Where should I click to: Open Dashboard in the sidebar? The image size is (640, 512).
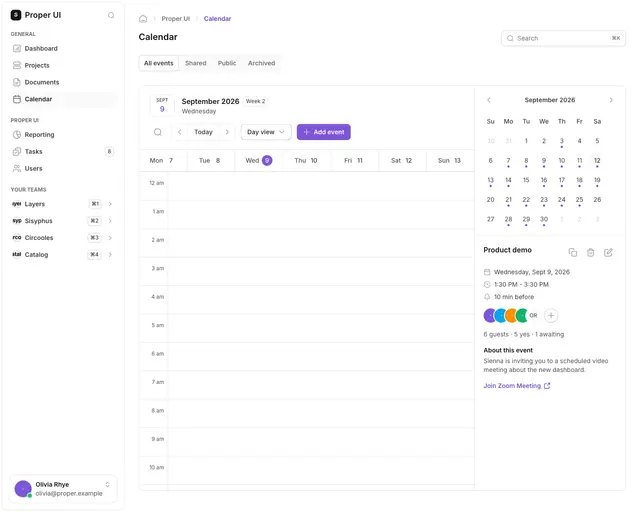tap(62, 49)
